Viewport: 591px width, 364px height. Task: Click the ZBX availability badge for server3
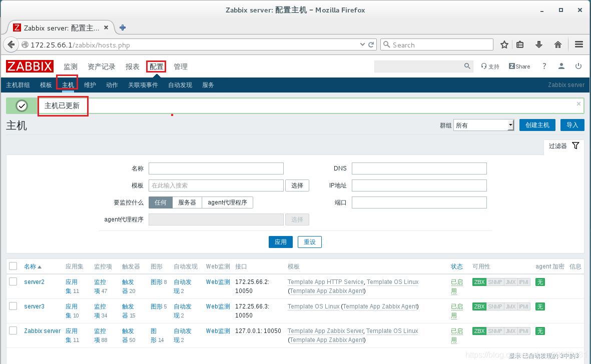(x=479, y=306)
